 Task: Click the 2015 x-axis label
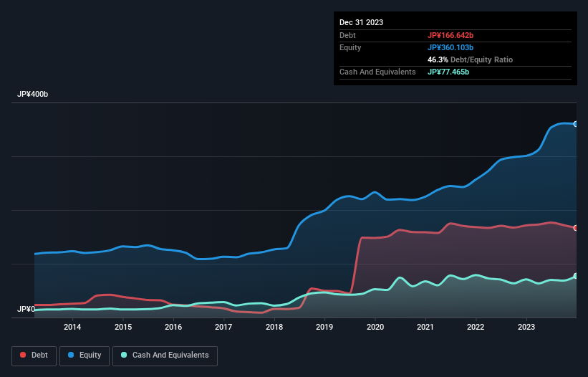tap(123, 327)
